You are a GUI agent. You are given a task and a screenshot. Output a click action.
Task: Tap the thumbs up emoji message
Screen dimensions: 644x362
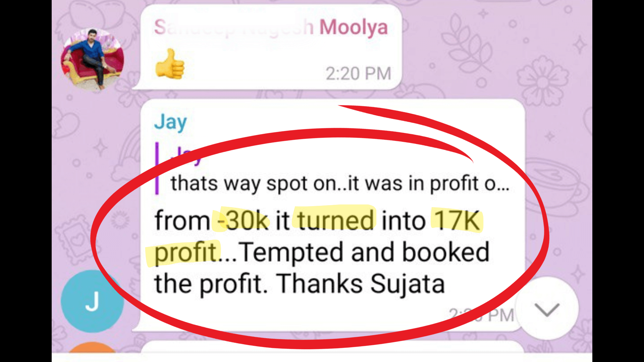pyautogui.click(x=170, y=64)
